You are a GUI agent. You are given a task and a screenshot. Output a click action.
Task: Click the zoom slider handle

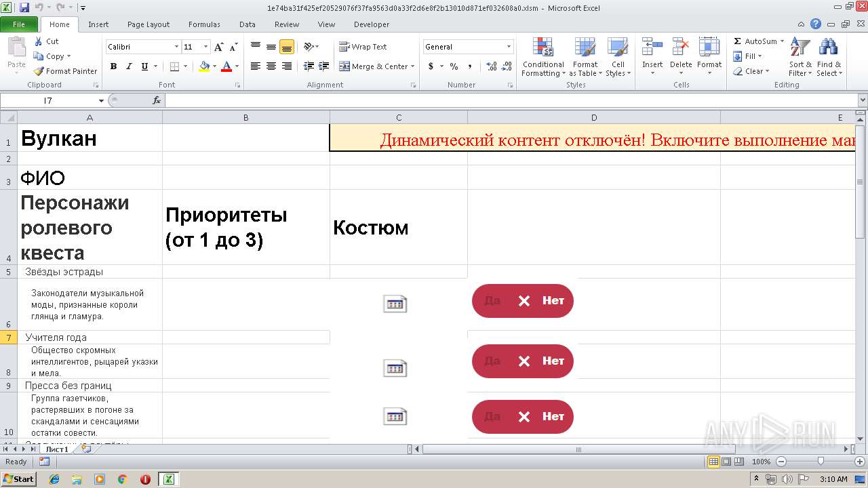coord(821,462)
